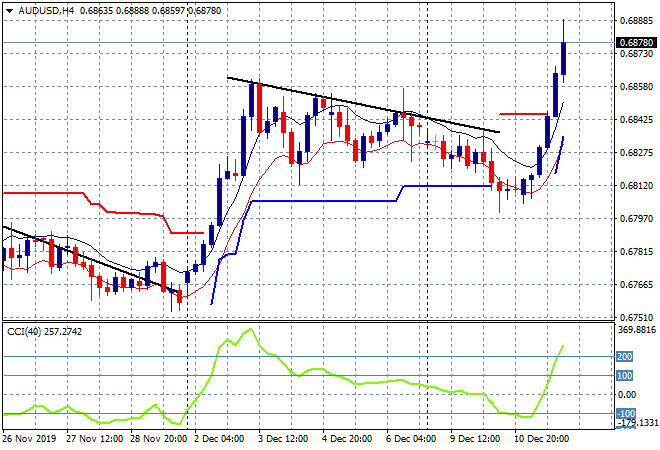Click the 369.8816 CCI scale maximum
The image size is (660, 450).
(637, 330)
